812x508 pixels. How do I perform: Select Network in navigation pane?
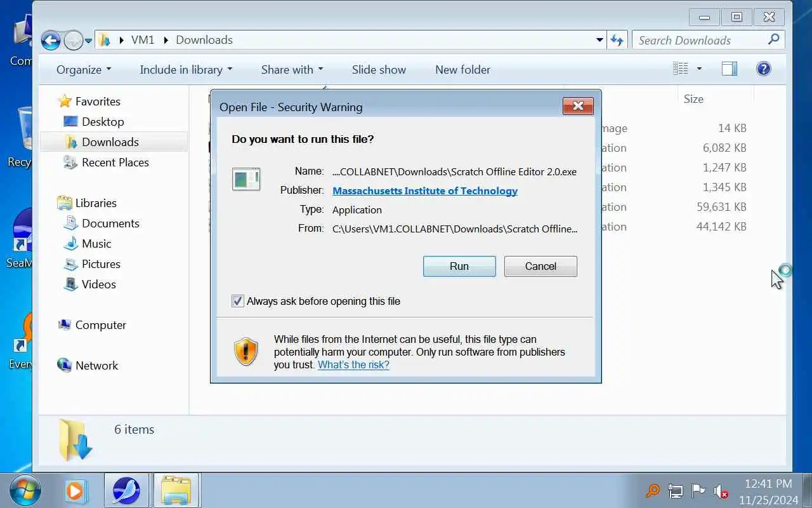(x=96, y=365)
